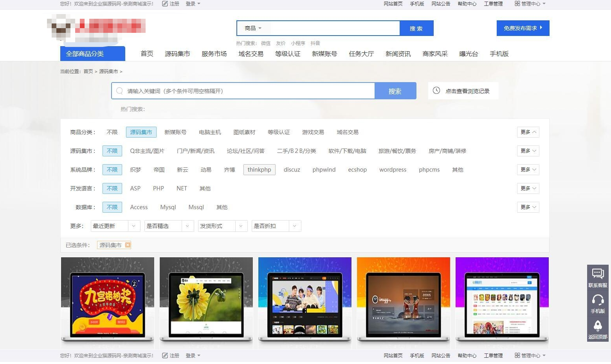Select discuz brand filter
Viewport: 611px width, 364px height.
pos(292,170)
